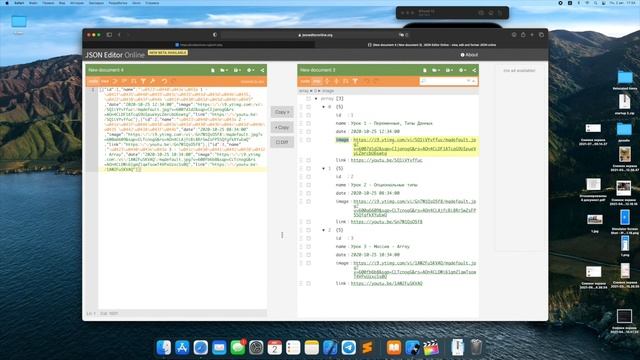Sort contents in the left code editor
Viewport: 640px width, 360px height.
[134, 81]
